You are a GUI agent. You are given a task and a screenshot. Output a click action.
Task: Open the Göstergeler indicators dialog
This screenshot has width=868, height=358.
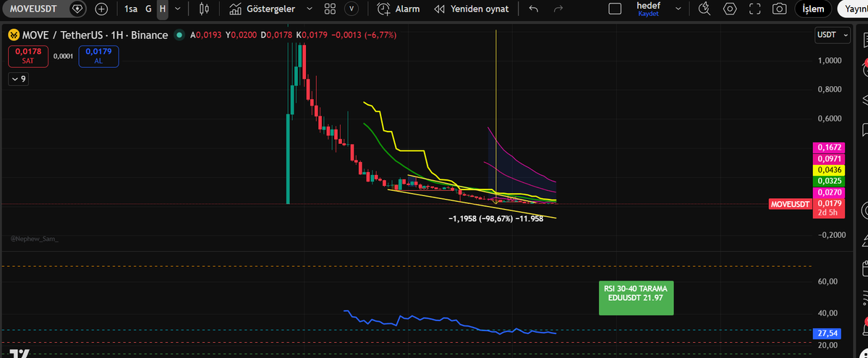[x=264, y=9]
